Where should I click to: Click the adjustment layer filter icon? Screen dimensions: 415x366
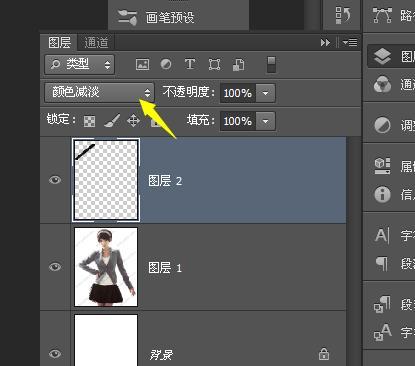coord(166,64)
